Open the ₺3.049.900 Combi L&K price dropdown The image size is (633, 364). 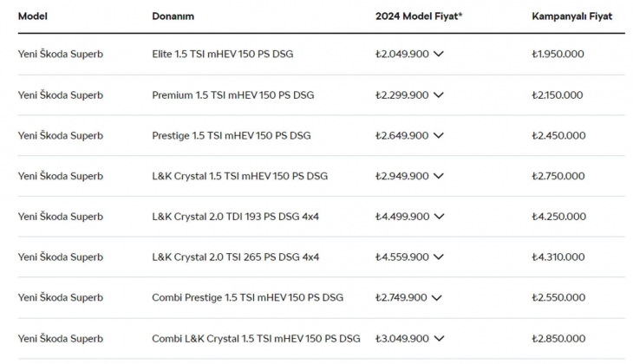[438, 338]
